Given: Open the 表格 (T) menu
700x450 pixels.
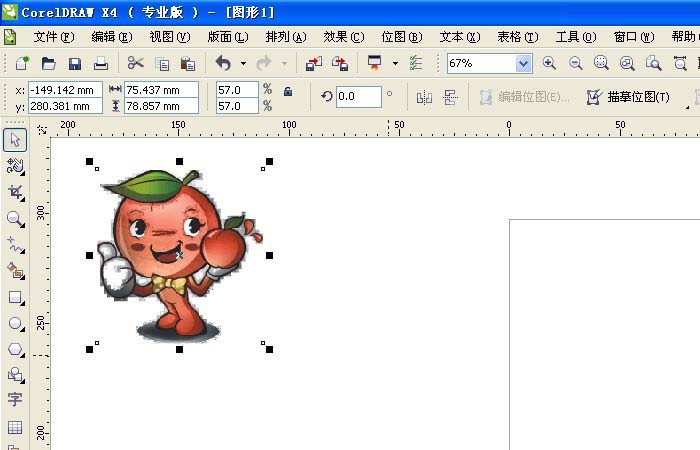Looking at the screenshot, I should point(518,37).
